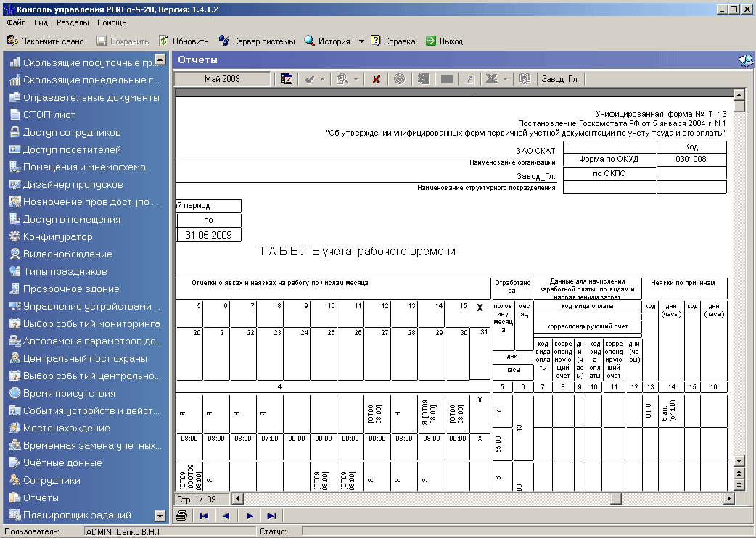The height and width of the screenshot is (538, 756).
Task: Click the horizontal scrollbar thumb under report
Action: [616, 499]
